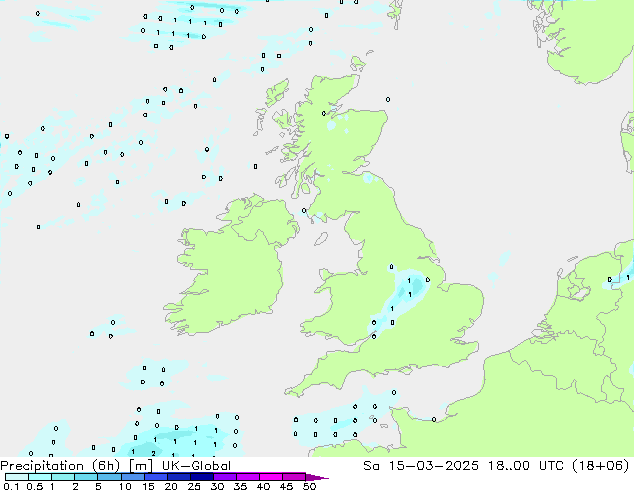This screenshot has height=490, width=634.
Task: Click the 15–20 blue legend swatch
Action: [155, 477]
